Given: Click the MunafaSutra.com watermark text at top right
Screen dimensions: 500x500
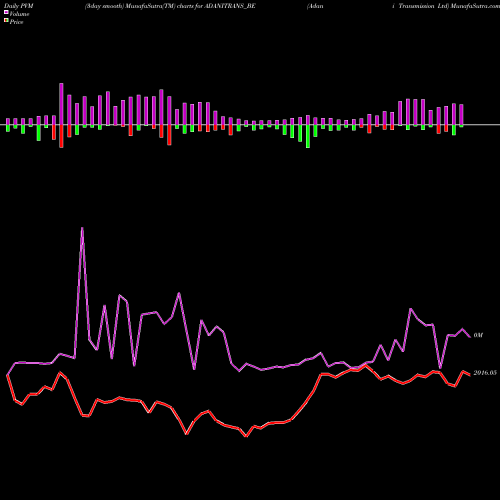Looking at the screenshot, I should click(x=475, y=6).
